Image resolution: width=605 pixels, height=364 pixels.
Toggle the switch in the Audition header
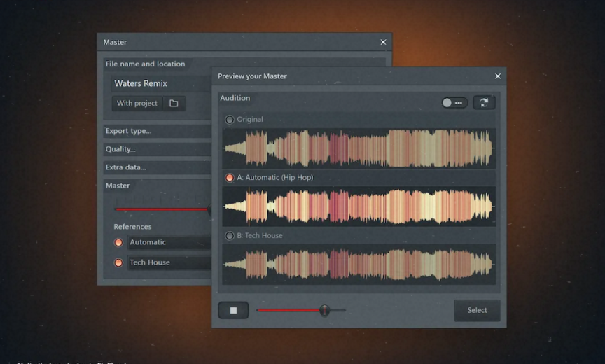(x=453, y=102)
